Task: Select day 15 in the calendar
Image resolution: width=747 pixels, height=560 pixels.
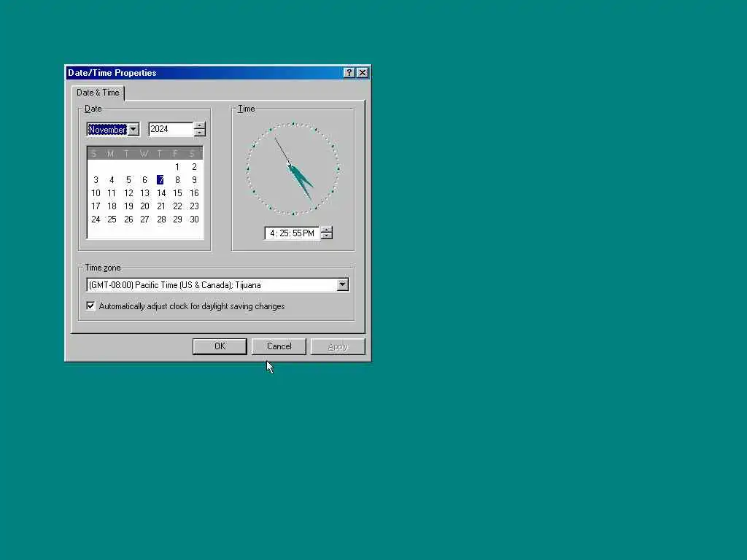Action: [177, 192]
